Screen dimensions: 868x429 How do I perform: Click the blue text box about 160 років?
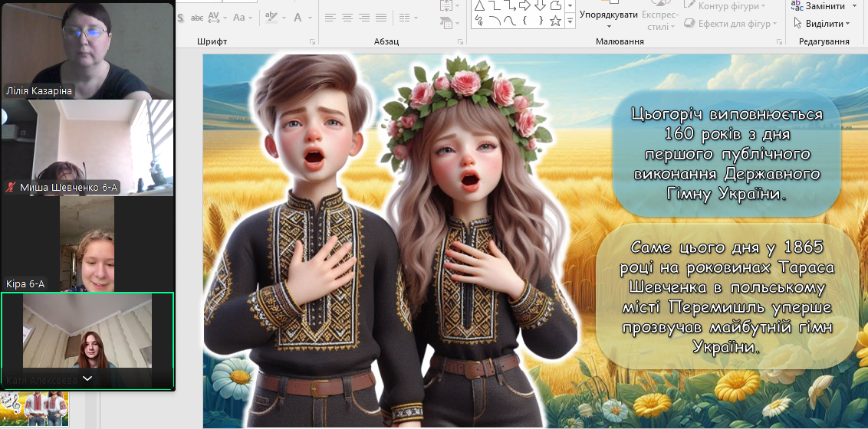coord(727,154)
